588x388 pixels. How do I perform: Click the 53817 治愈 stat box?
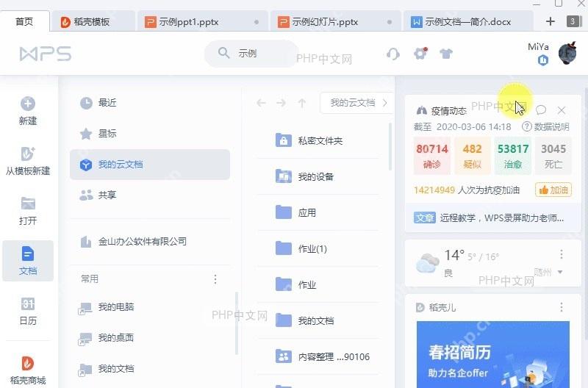pos(512,156)
